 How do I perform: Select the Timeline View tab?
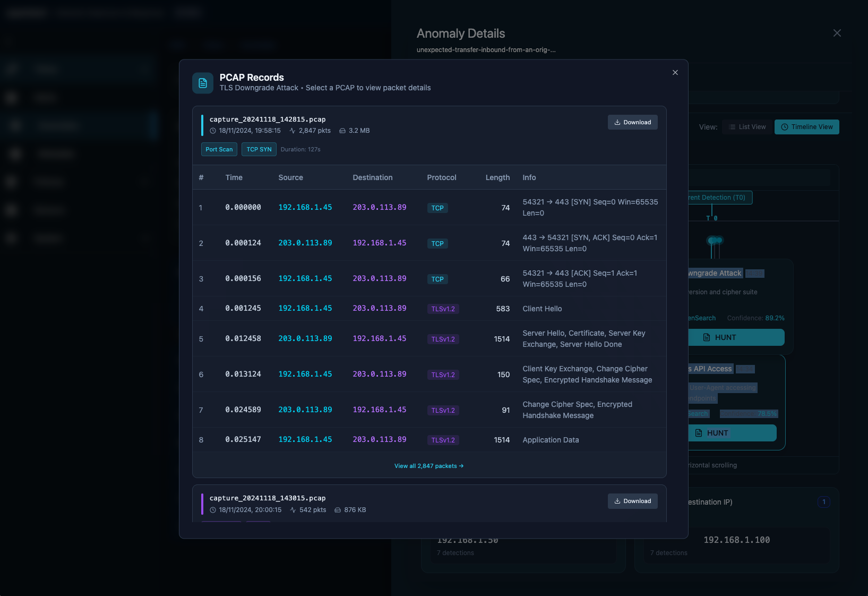pos(806,127)
